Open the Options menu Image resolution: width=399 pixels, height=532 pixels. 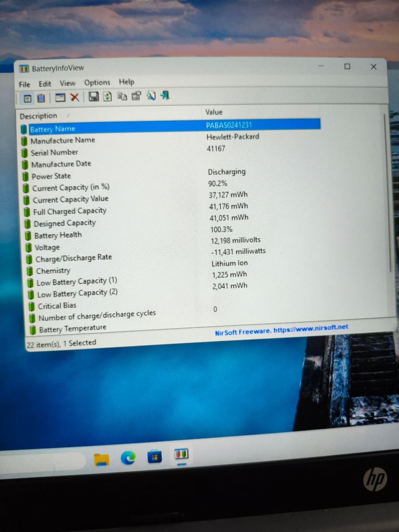(97, 83)
